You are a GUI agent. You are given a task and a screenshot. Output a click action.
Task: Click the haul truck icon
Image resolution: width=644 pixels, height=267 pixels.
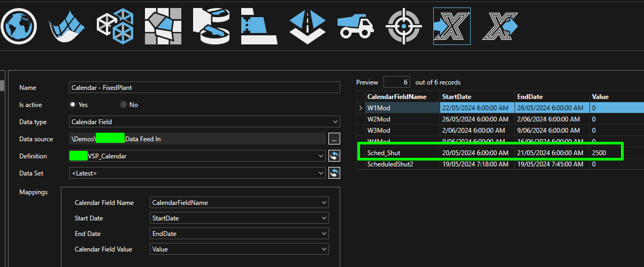(355, 26)
